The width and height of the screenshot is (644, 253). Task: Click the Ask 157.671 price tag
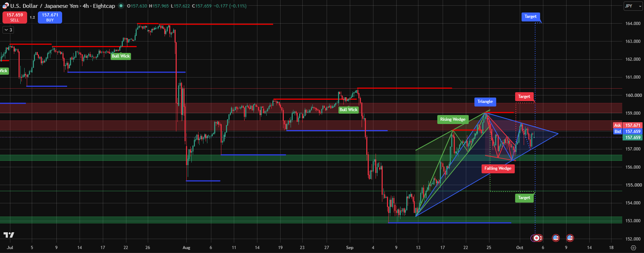click(x=628, y=125)
